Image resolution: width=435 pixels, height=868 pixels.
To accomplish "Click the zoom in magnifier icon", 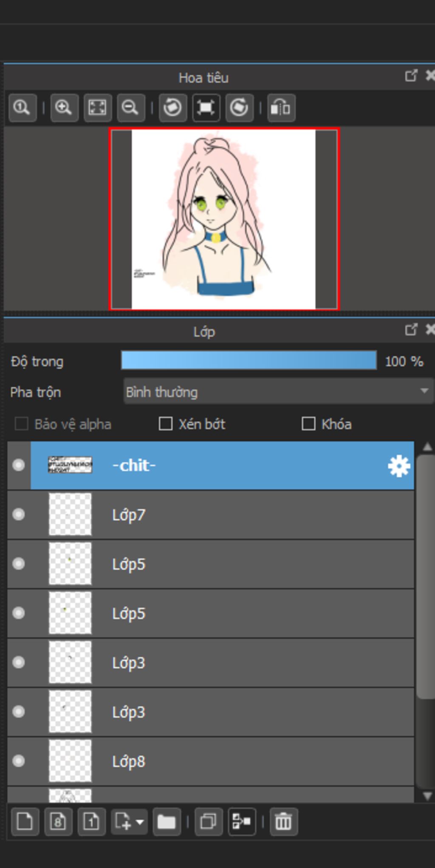I will coord(64,108).
